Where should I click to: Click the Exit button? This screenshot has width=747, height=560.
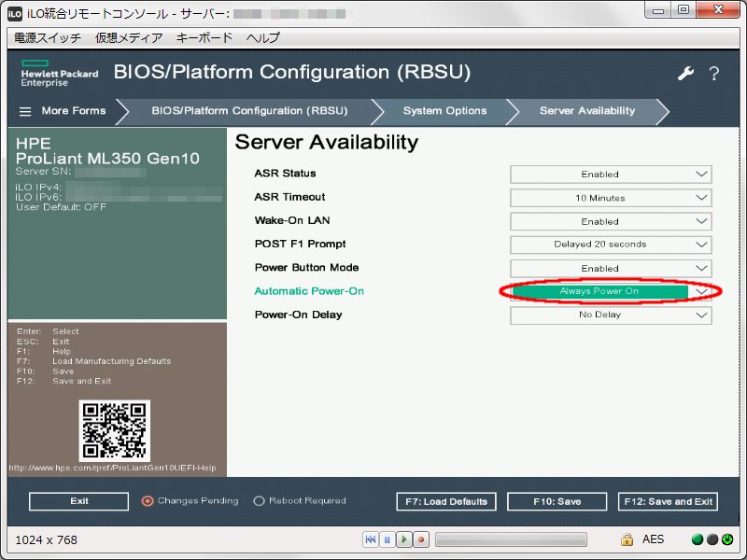click(79, 501)
